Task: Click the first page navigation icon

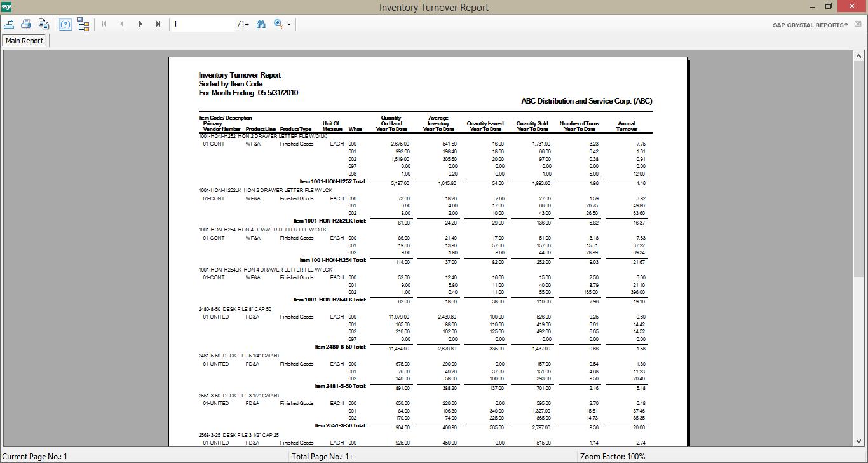Action: tap(104, 24)
